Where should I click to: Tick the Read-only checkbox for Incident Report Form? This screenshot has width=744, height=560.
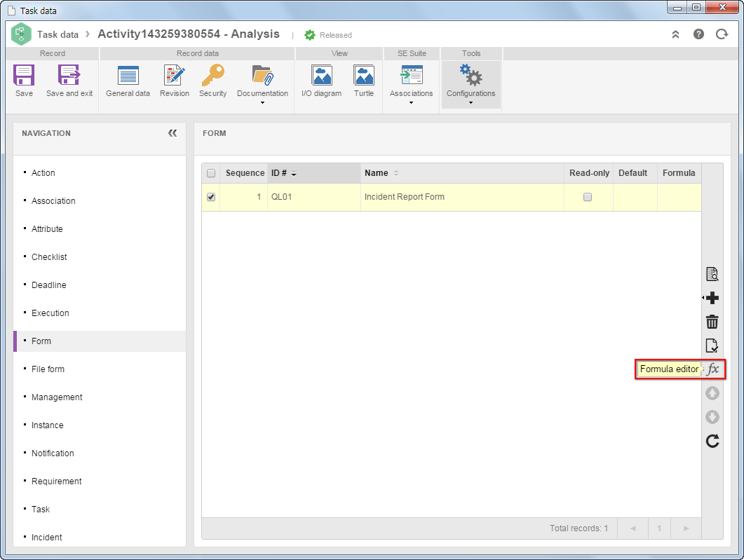(x=588, y=197)
